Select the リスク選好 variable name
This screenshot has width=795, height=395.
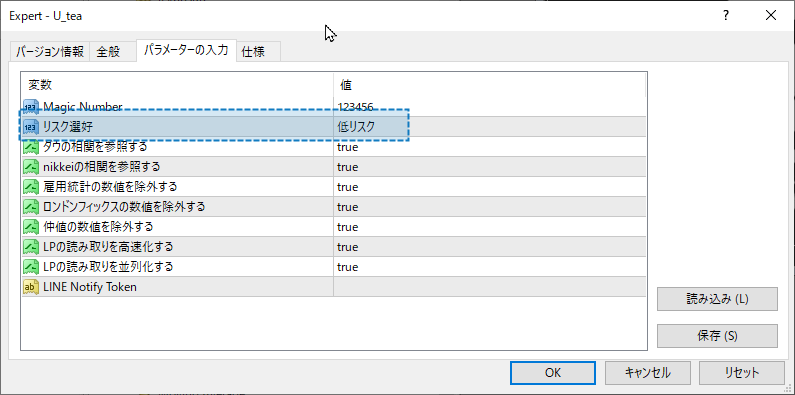coord(67,127)
